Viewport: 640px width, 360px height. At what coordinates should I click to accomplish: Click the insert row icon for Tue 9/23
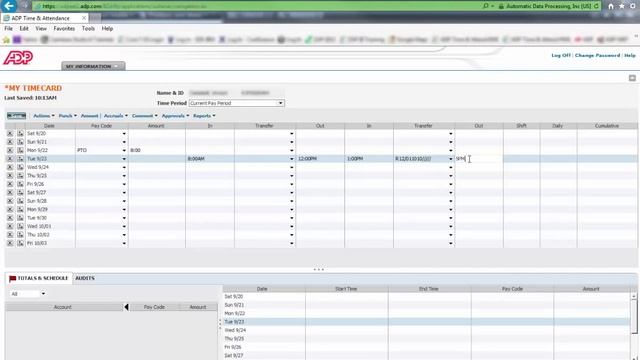pyautogui.click(x=20, y=159)
